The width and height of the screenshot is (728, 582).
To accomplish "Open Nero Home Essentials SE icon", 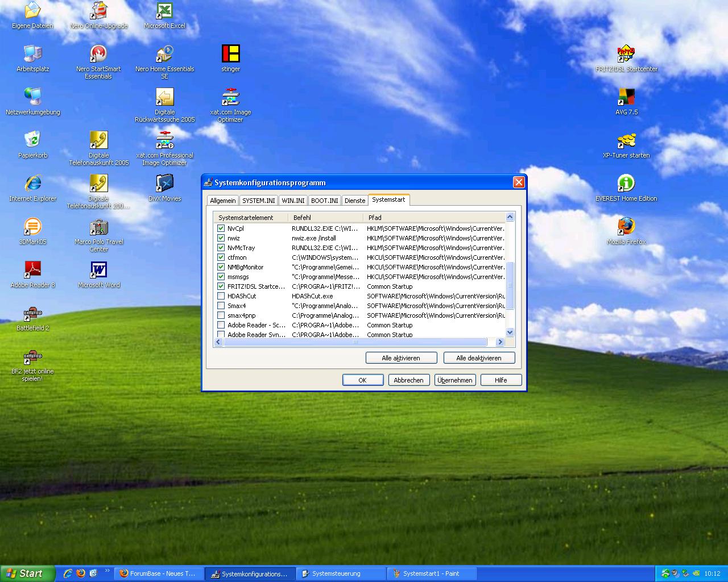I will pos(164,61).
